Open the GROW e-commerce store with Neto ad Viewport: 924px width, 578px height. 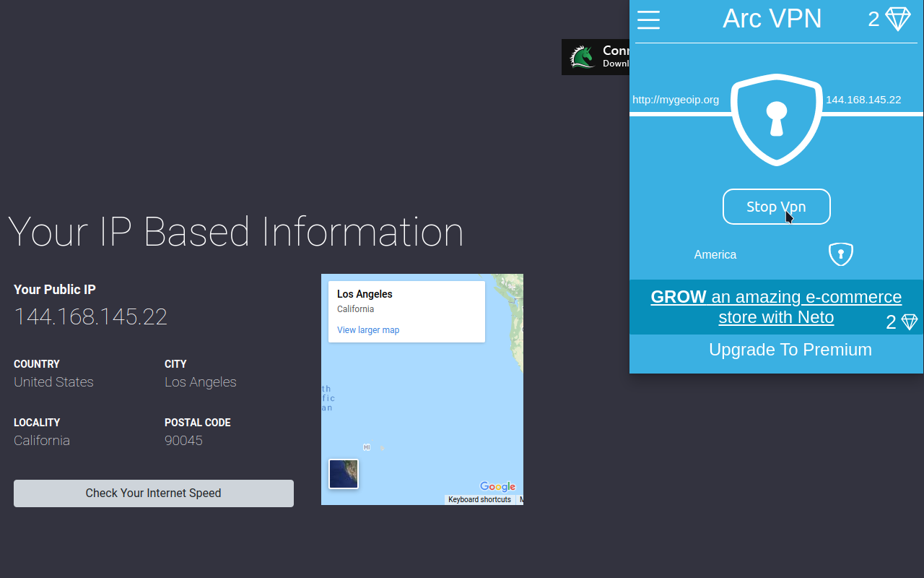pyautogui.click(x=776, y=306)
